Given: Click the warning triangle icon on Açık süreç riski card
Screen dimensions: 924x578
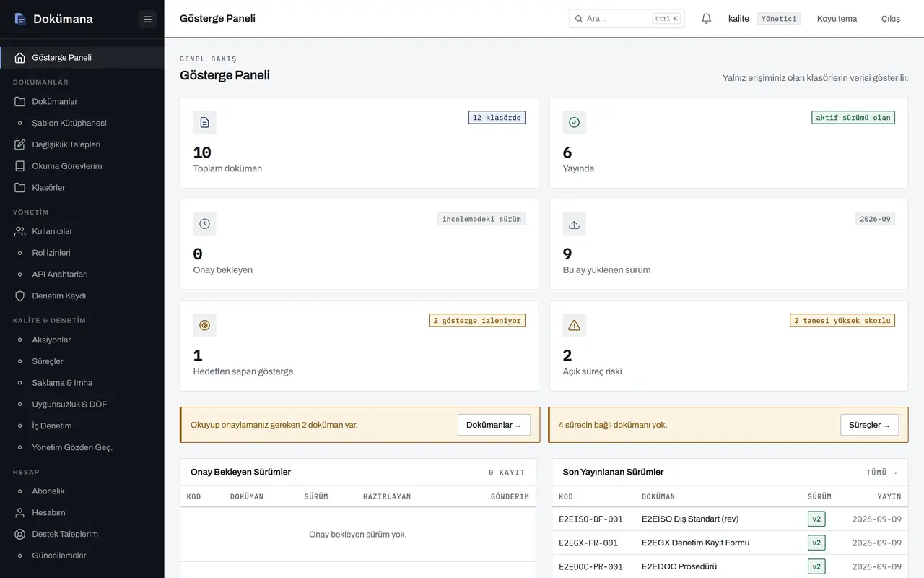Looking at the screenshot, I should pos(575,325).
